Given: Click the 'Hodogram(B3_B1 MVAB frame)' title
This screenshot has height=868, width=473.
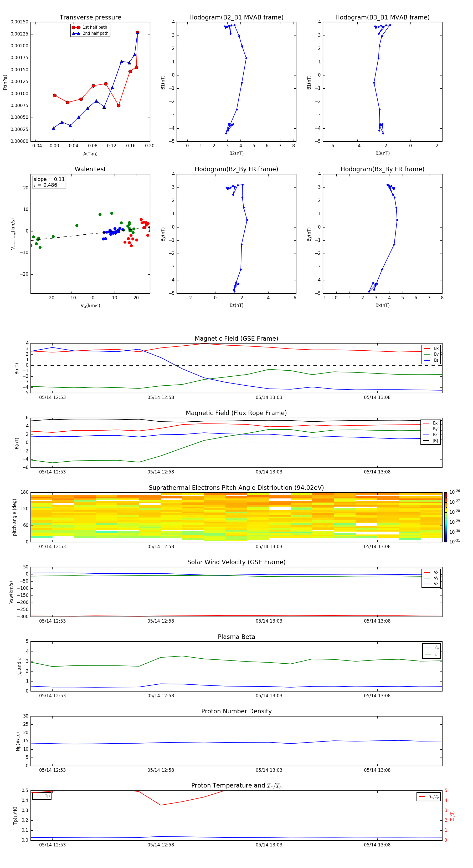Looking at the screenshot, I should [382, 17].
